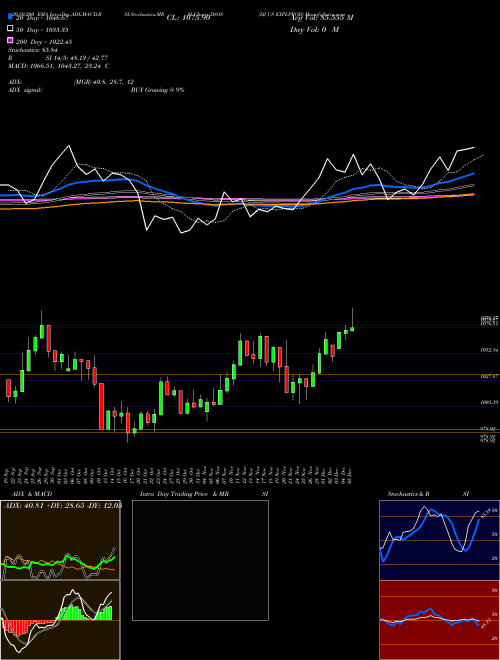Click the last date label on the axis

click(x=350, y=475)
